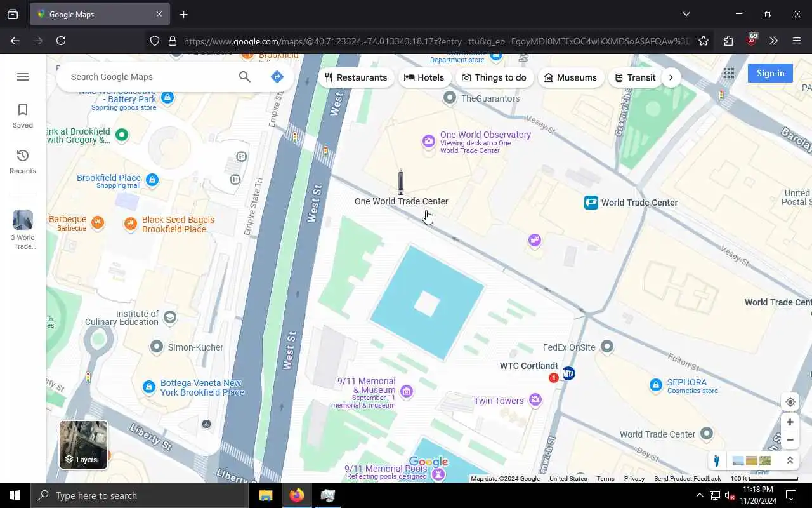Show more toolbar tools overflow chevrons
The height and width of the screenshot is (508, 812).
pos(773,41)
